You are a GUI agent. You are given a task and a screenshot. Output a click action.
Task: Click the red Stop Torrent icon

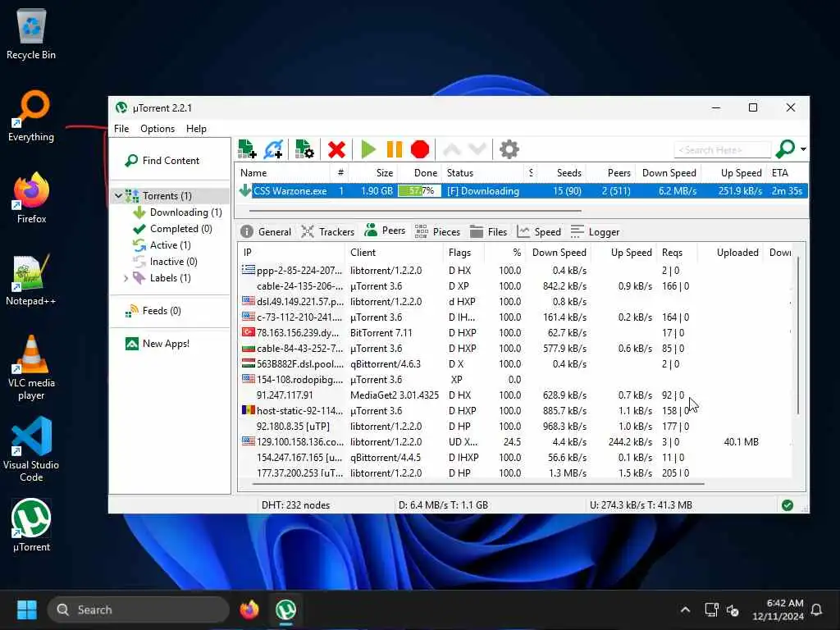point(420,149)
